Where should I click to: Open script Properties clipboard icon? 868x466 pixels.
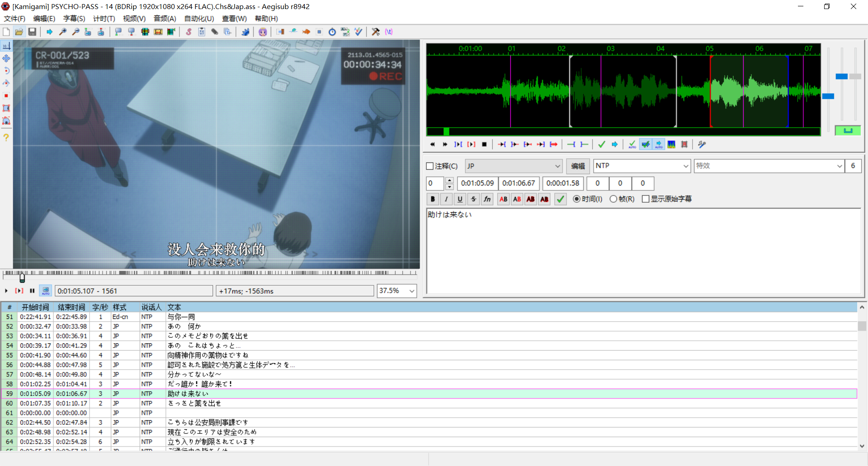coord(202,32)
